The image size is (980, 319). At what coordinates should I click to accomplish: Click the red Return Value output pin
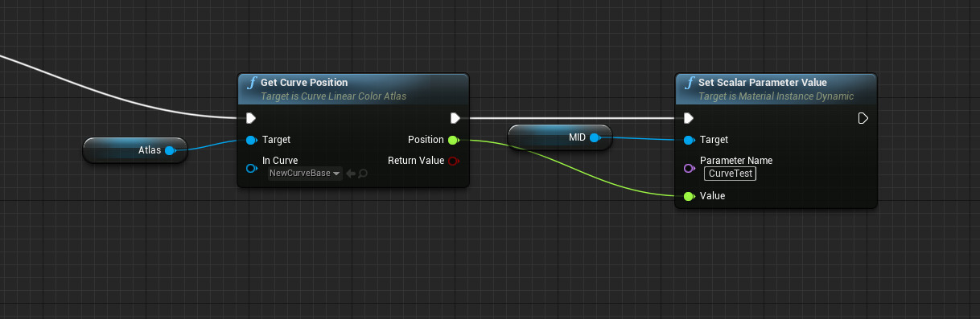pos(453,161)
